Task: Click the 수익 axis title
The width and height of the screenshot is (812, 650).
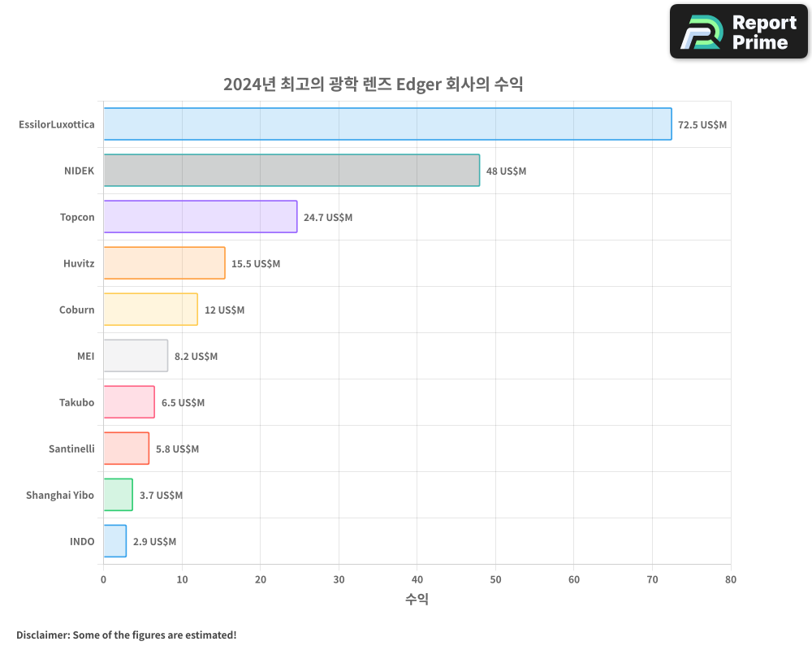Action: 417,599
